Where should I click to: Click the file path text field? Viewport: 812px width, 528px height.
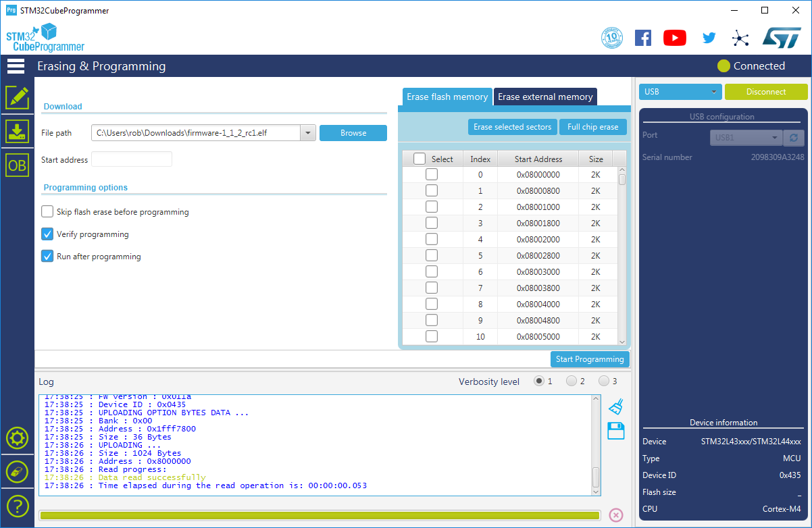196,133
